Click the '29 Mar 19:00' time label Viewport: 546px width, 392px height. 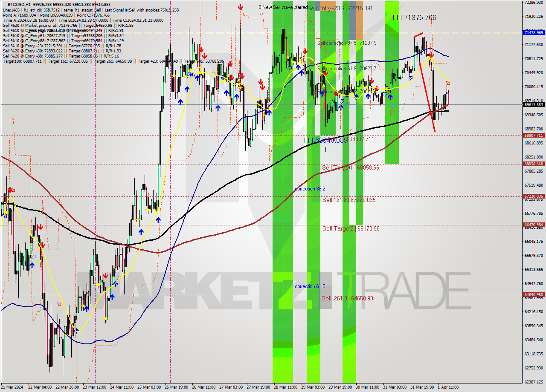pyautogui.click(x=340, y=387)
